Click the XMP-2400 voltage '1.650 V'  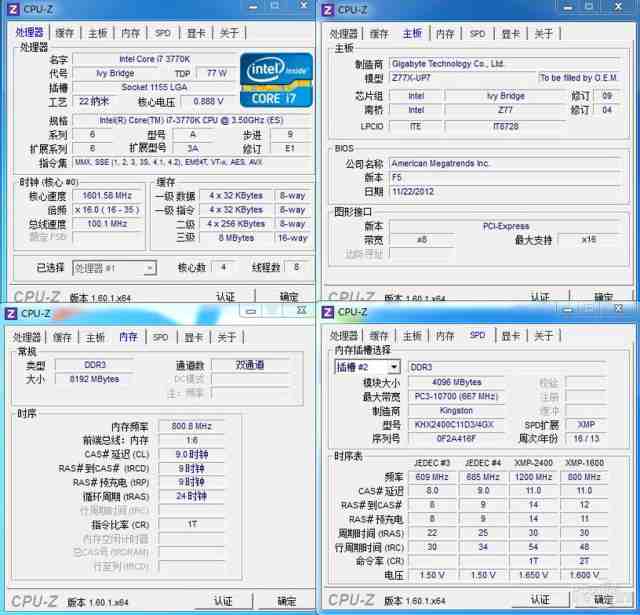[x=533, y=575]
